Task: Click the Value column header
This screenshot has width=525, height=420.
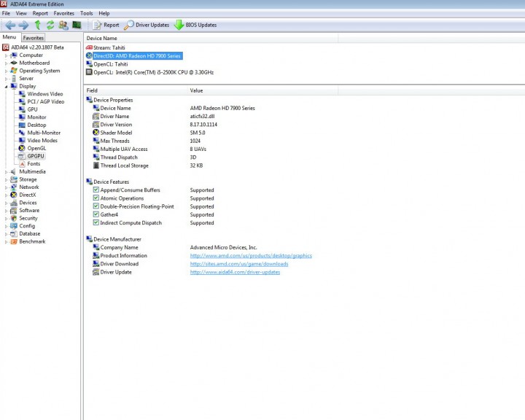Action: point(262,90)
